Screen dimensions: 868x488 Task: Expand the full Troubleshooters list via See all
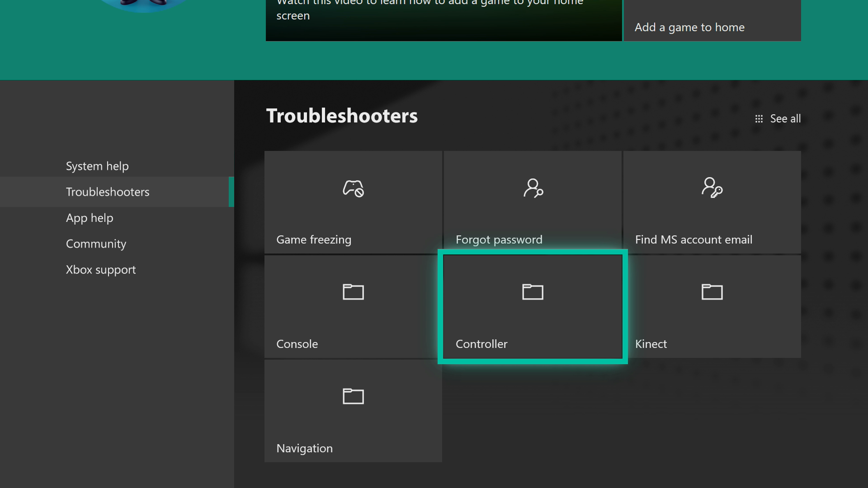(x=785, y=118)
